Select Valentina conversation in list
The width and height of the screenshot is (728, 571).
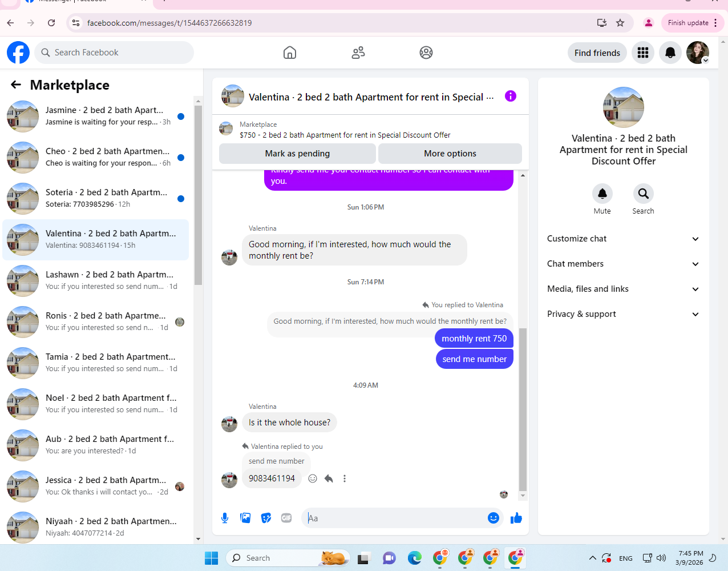(96, 240)
